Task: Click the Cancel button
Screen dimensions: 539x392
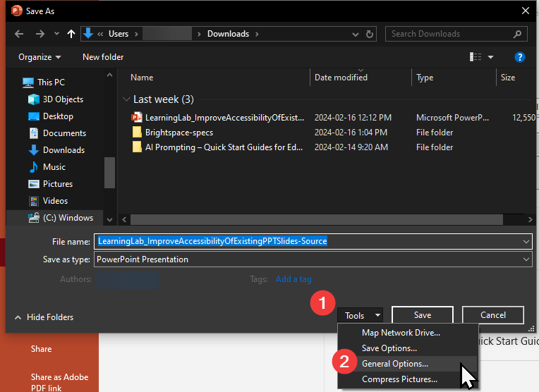Action: pos(493,315)
